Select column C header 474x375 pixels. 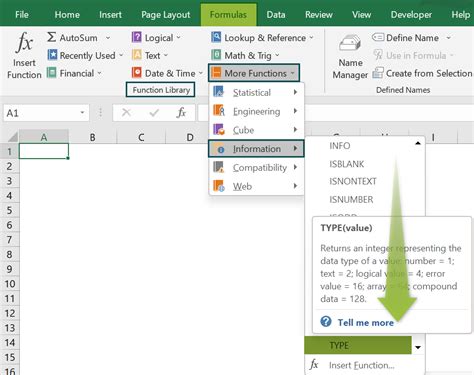(x=141, y=137)
